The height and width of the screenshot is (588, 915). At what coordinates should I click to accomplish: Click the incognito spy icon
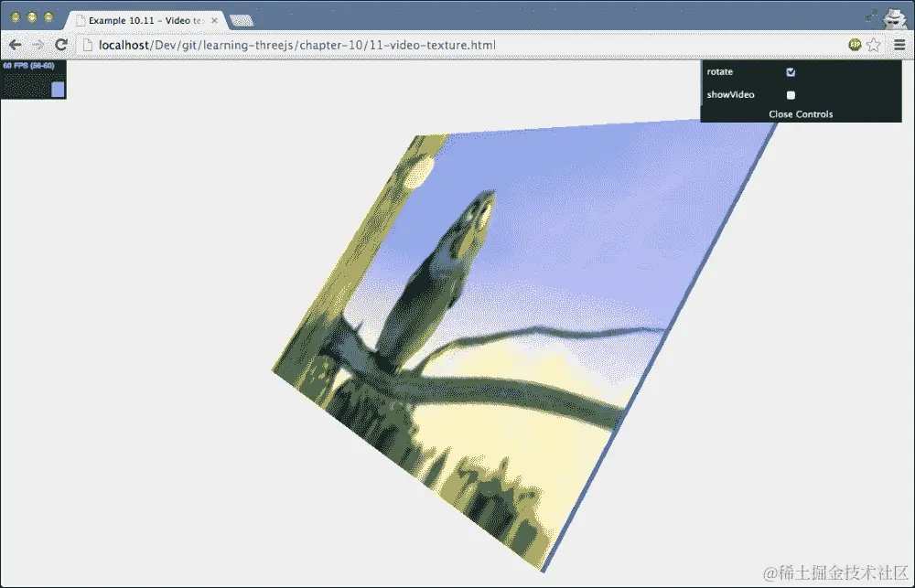[895, 17]
